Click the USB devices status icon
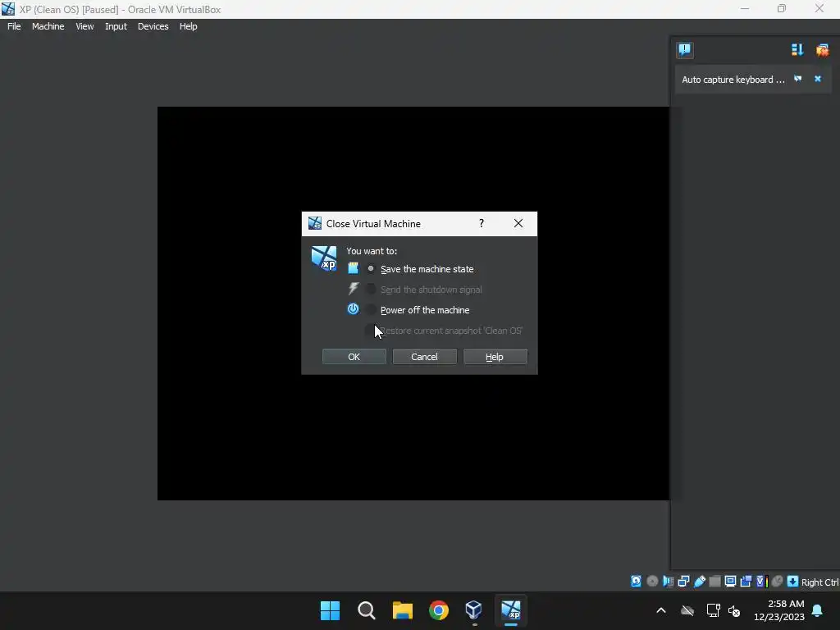 (700, 582)
